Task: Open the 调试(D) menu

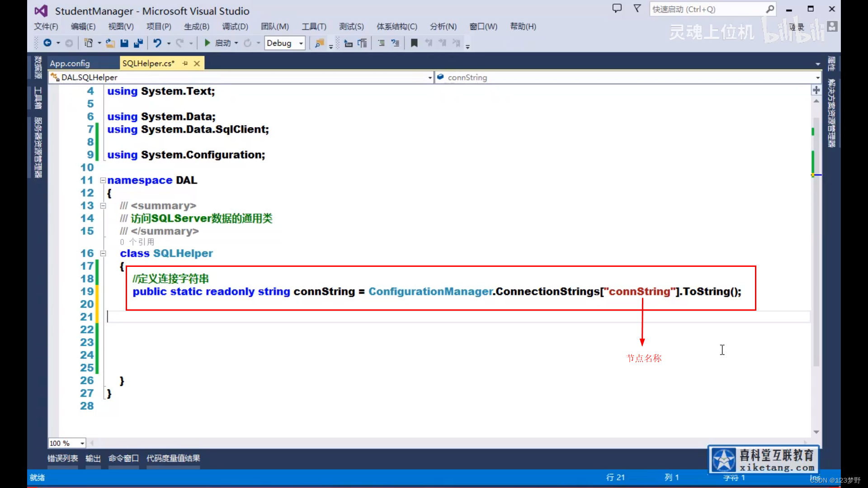Action: click(x=235, y=26)
